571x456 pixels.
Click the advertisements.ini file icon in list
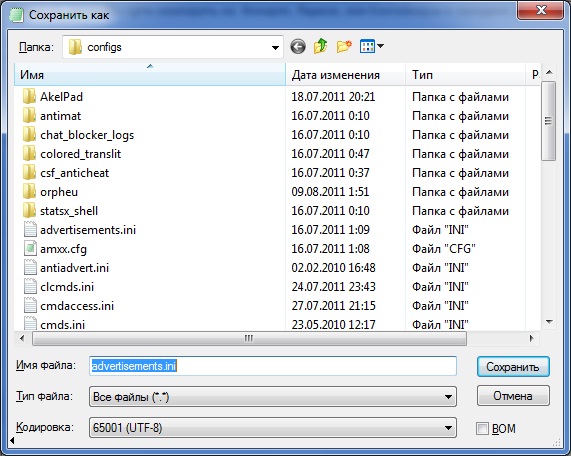click(30, 230)
